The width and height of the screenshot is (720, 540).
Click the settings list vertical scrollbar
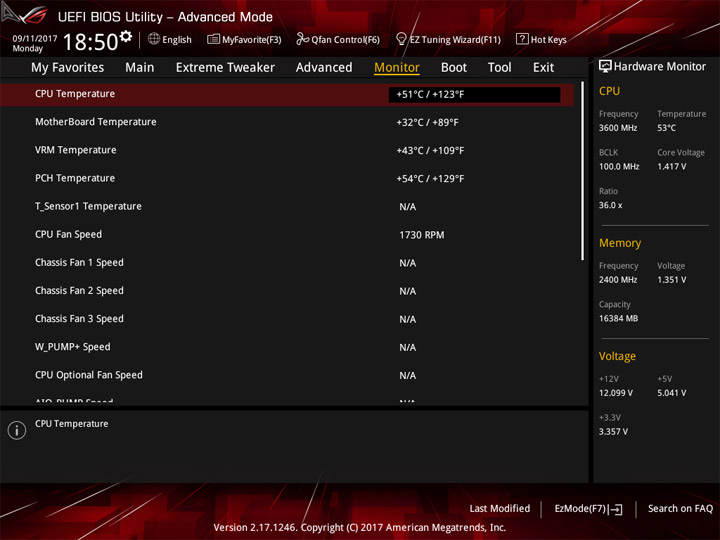pyautogui.click(x=583, y=171)
